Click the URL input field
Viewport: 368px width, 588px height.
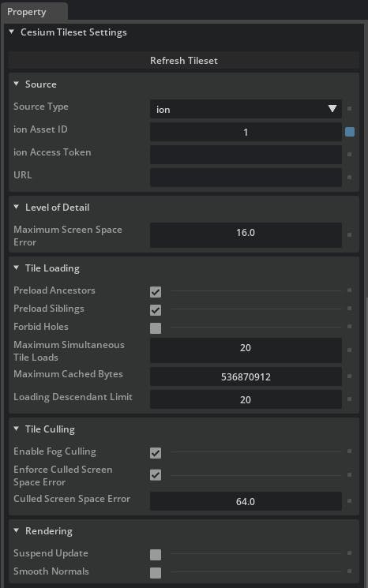pos(246,178)
